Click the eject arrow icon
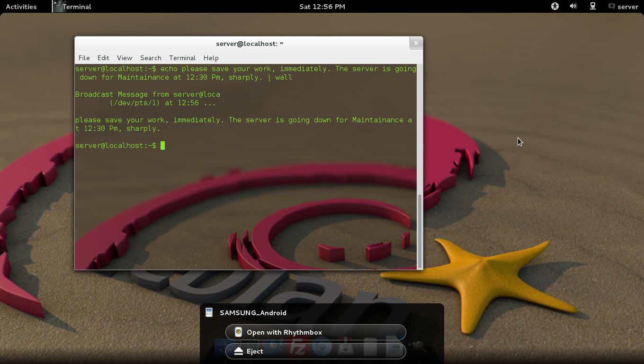Viewport: 644px width, 364px height. coord(239,351)
